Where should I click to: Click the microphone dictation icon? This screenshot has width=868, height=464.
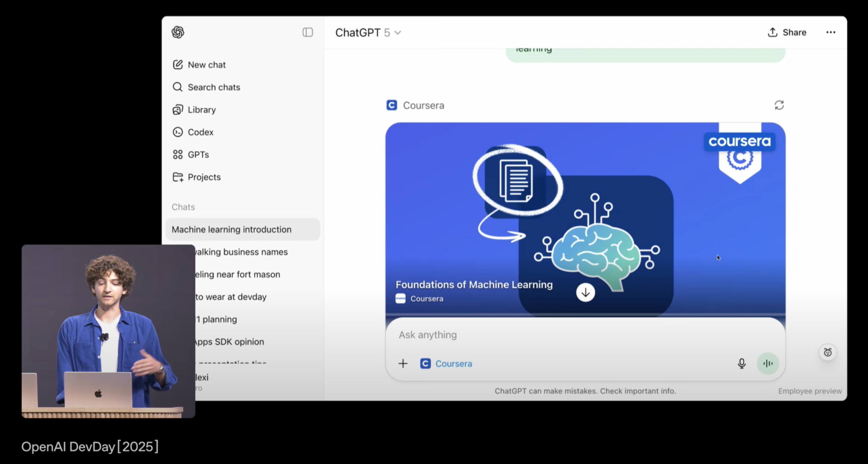(x=741, y=364)
